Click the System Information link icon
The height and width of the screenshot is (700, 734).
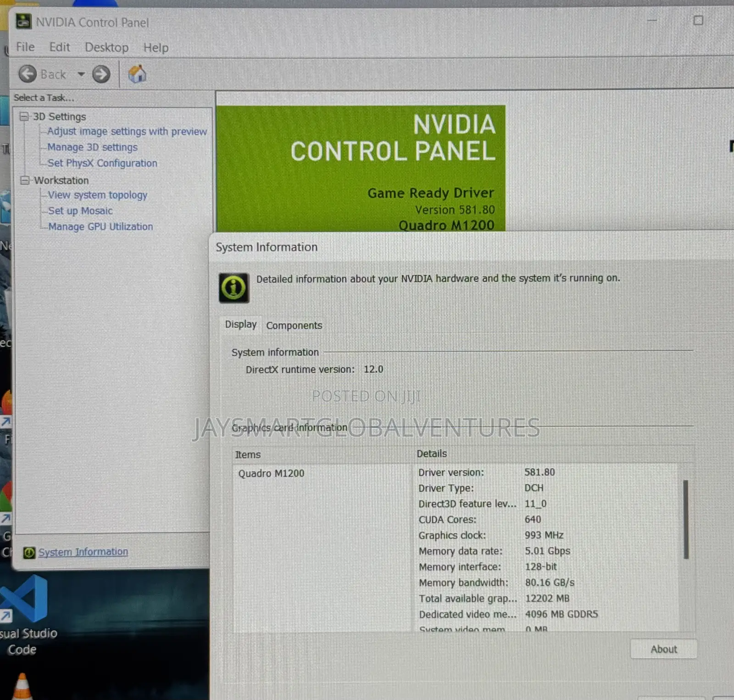point(29,553)
